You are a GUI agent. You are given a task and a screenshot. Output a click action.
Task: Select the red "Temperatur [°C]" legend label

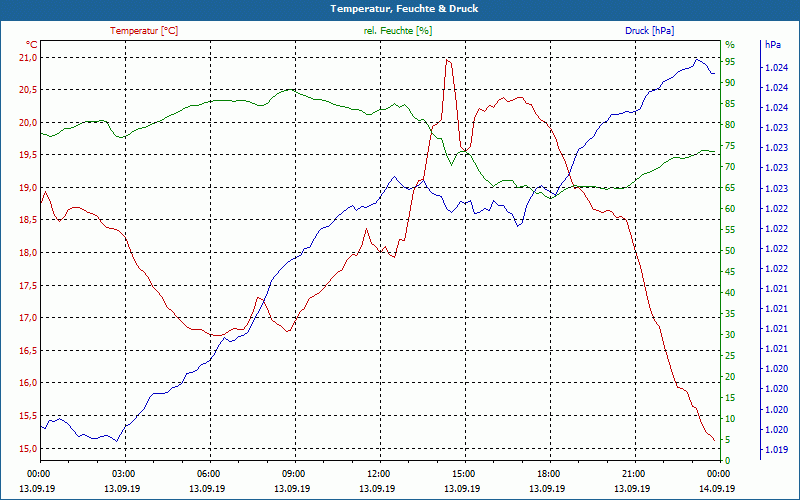[x=144, y=31]
